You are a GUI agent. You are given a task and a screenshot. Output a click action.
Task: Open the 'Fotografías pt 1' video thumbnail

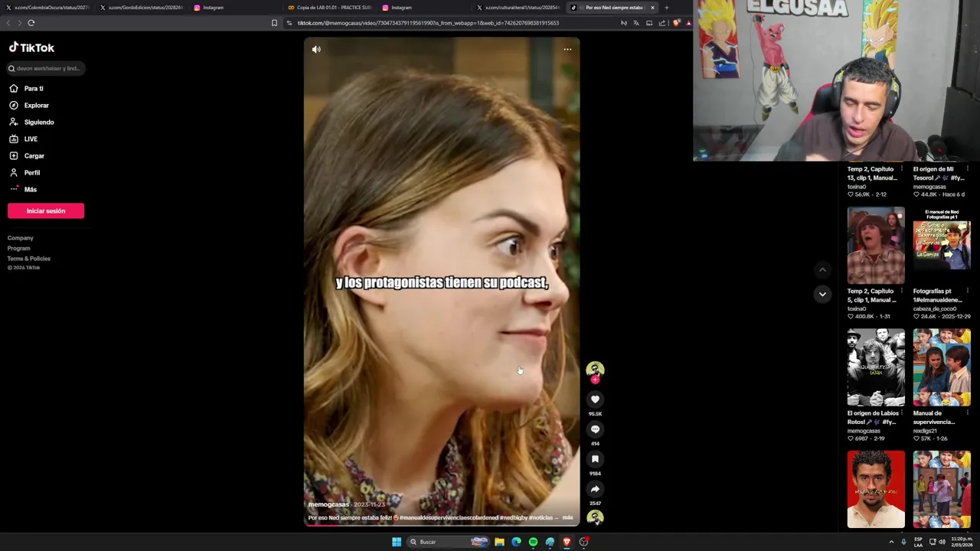[942, 246]
